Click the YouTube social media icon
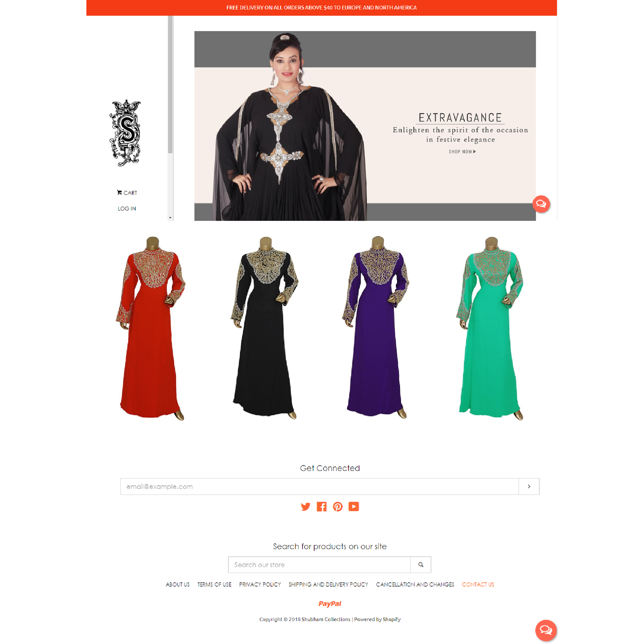This screenshot has height=644, width=644. [354, 507]
